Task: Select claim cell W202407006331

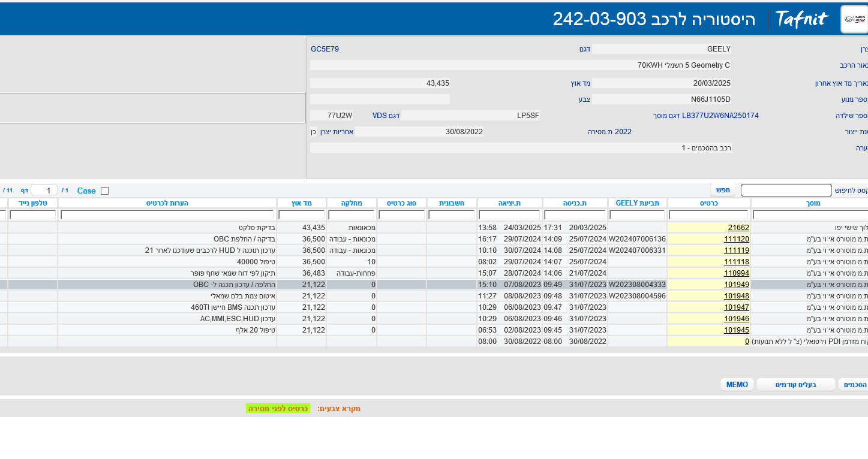Action: 637,250
